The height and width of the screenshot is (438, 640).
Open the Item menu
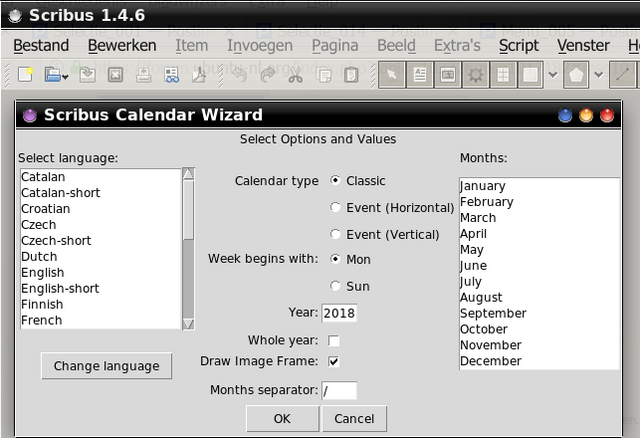192,46
